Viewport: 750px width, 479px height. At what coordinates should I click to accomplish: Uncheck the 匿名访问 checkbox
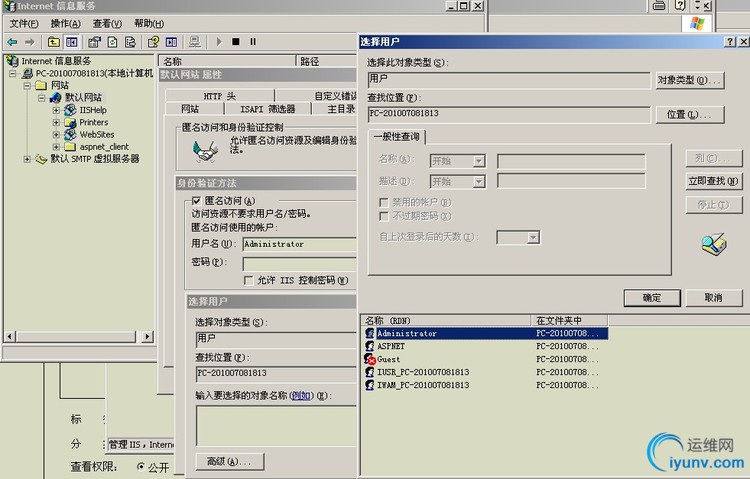point(196,201)
